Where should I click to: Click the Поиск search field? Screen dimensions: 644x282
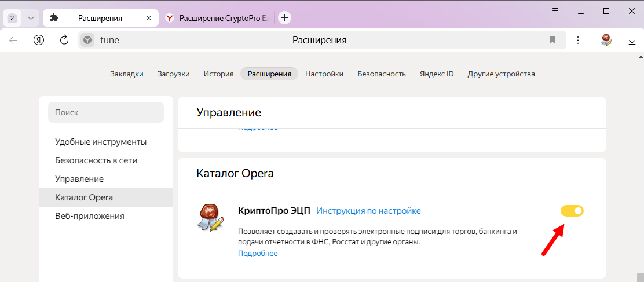106,112
